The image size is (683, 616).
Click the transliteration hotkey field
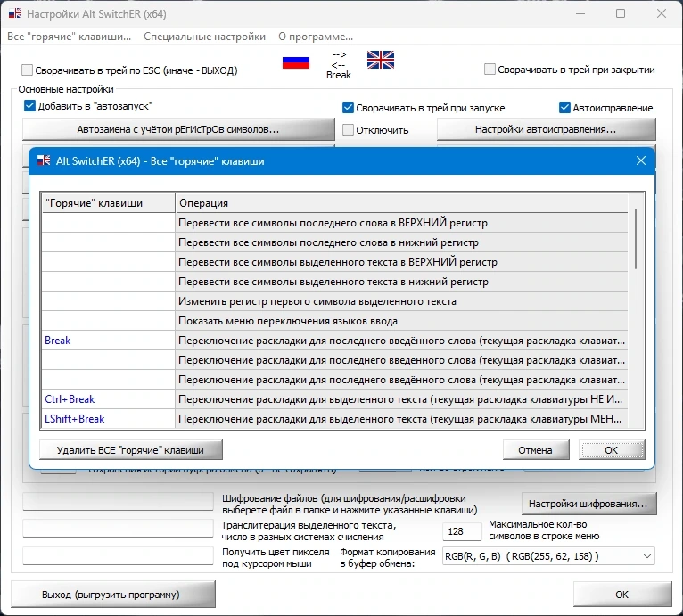click(x=118, y=528)
